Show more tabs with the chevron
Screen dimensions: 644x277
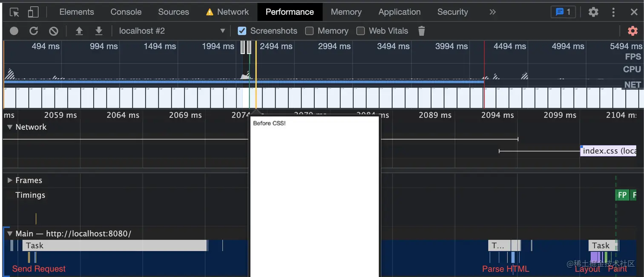492,12
